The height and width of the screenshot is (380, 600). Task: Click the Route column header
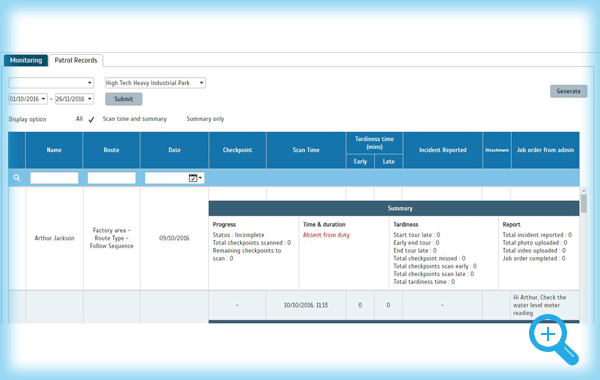tap(111, 150)
